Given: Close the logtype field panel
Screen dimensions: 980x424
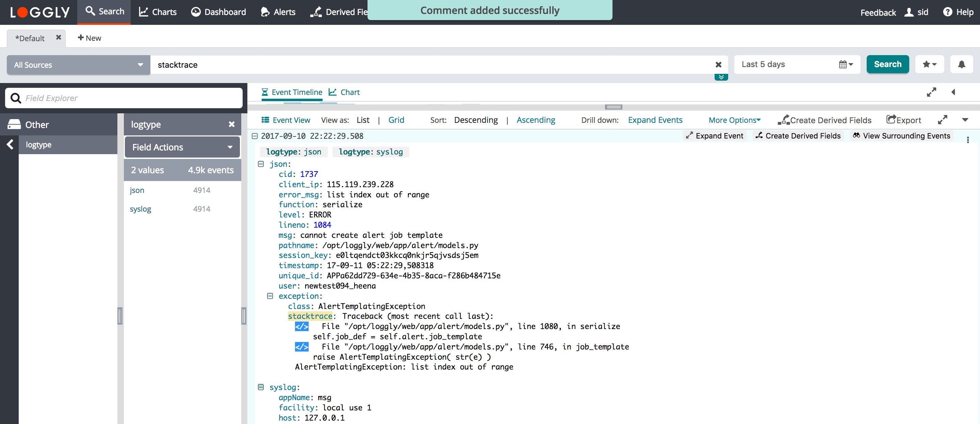Looking at the screenshot, I should click(231, 125).
